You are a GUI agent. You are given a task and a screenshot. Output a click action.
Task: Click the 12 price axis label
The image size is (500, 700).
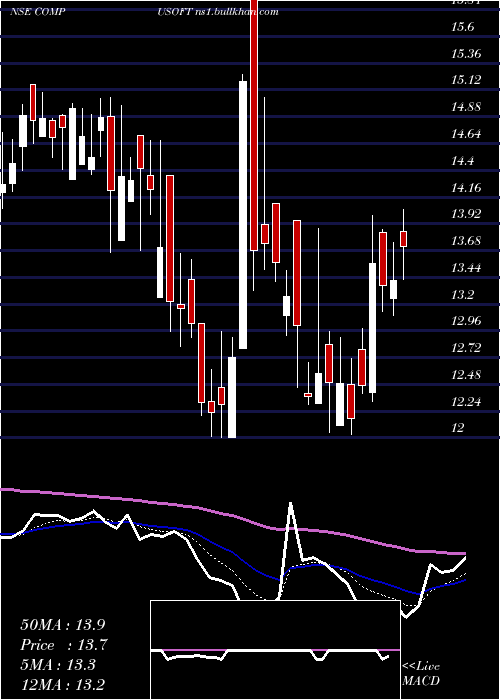(458, 428)
